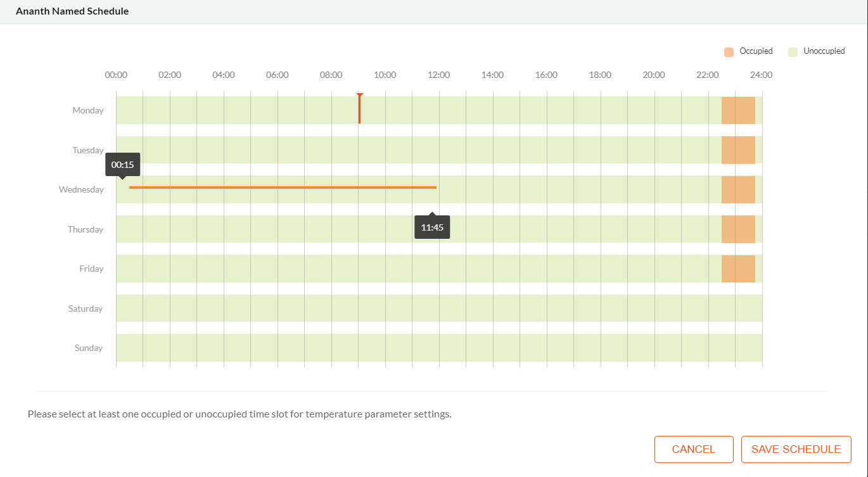The width and height of the screenshot is (868, 477).
Task: Click the 00:15 start time tooltip
Action: pos(122,164)
